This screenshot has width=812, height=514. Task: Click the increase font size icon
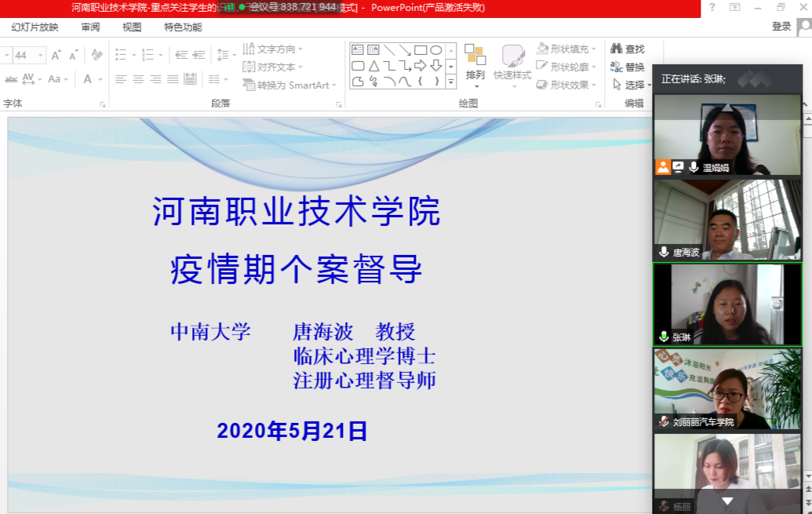[56, 55]
